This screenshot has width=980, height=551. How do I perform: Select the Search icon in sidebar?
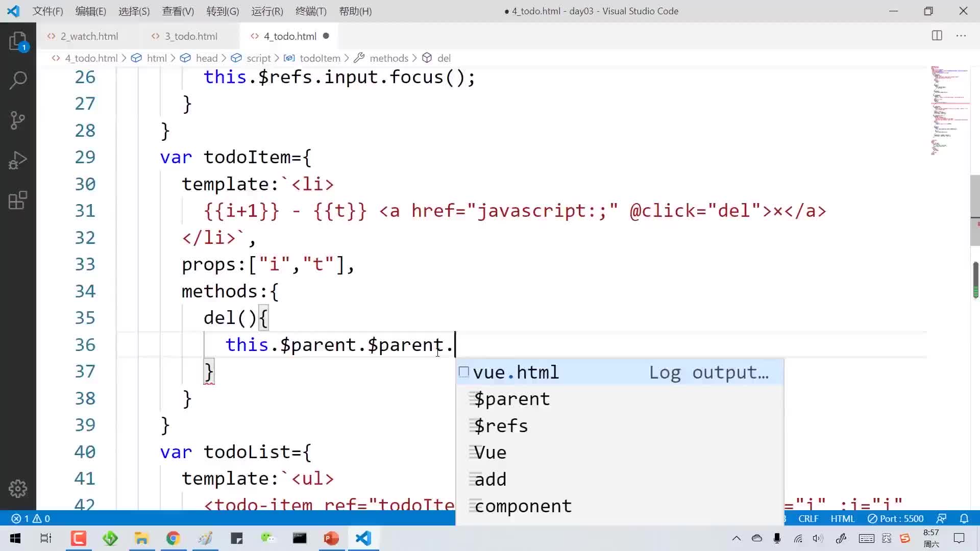[18, 80]
